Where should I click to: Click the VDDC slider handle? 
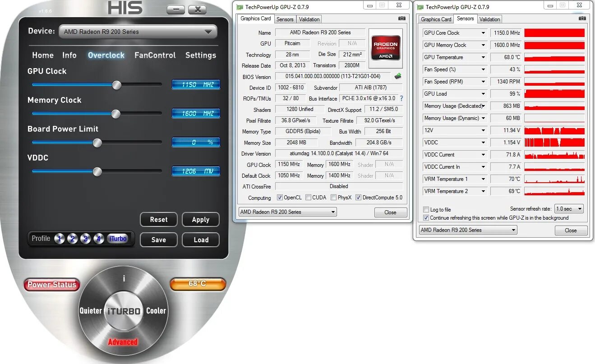pyautogui.click(x=97, y=171)
